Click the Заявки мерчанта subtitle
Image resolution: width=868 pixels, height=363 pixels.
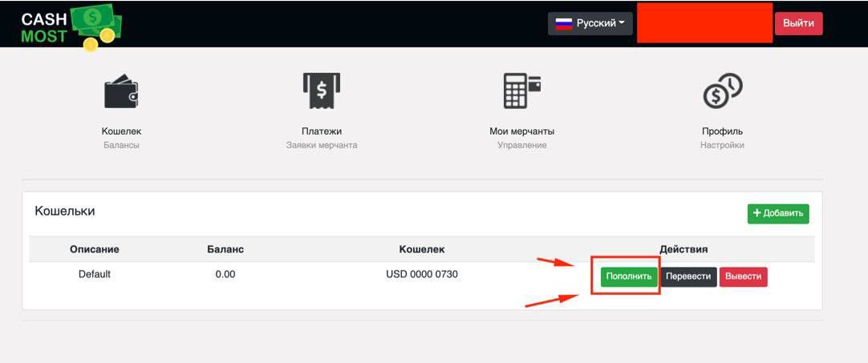click(x=322, y=146)
